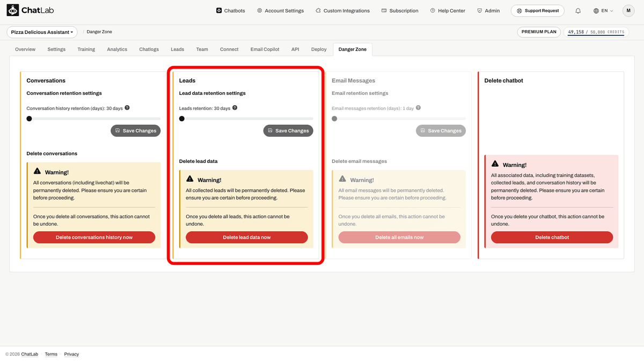Open the Pizza Delicious Assistant chatbot dropdown
Viewport: 644px width, 362px height.
pos(42,32)
